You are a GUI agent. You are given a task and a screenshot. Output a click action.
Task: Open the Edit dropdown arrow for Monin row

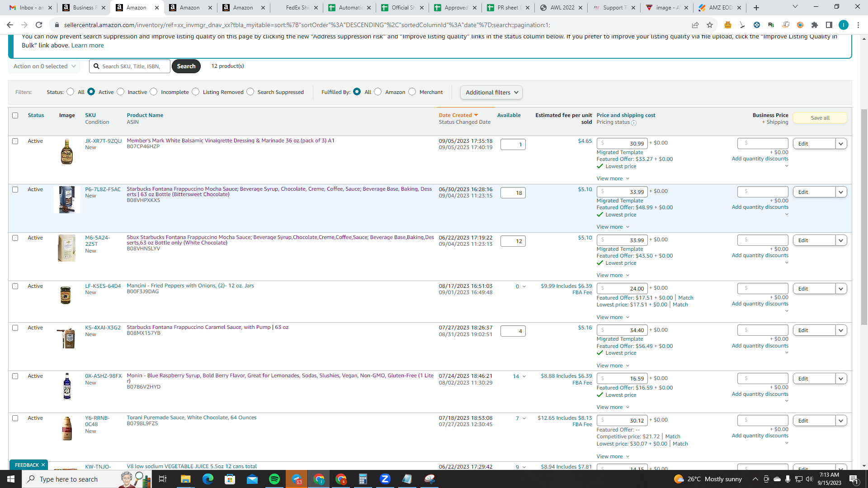click(x=841, y=379)
